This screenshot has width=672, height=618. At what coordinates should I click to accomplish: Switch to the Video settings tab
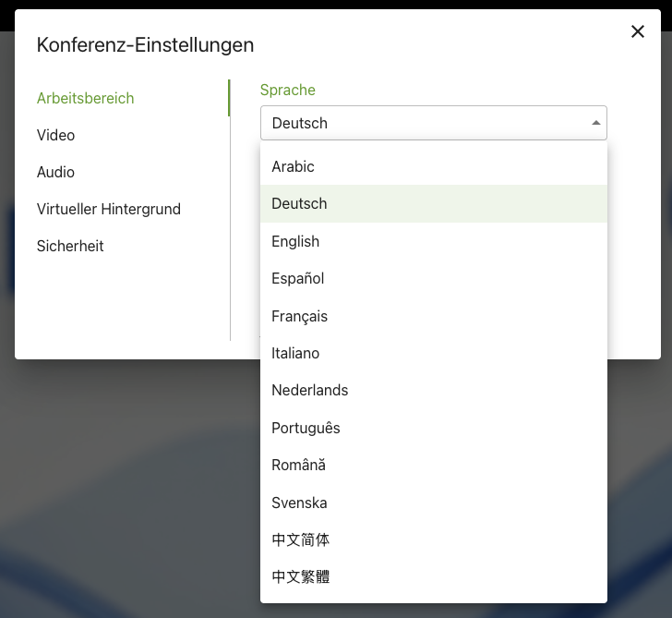tap(56, 135)
